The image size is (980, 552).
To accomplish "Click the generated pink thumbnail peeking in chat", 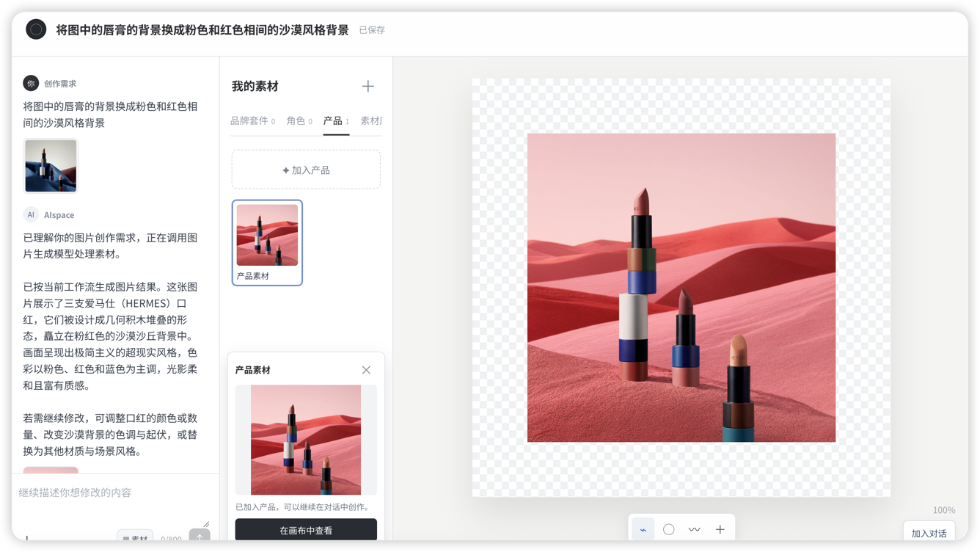I will coord(51,470).
